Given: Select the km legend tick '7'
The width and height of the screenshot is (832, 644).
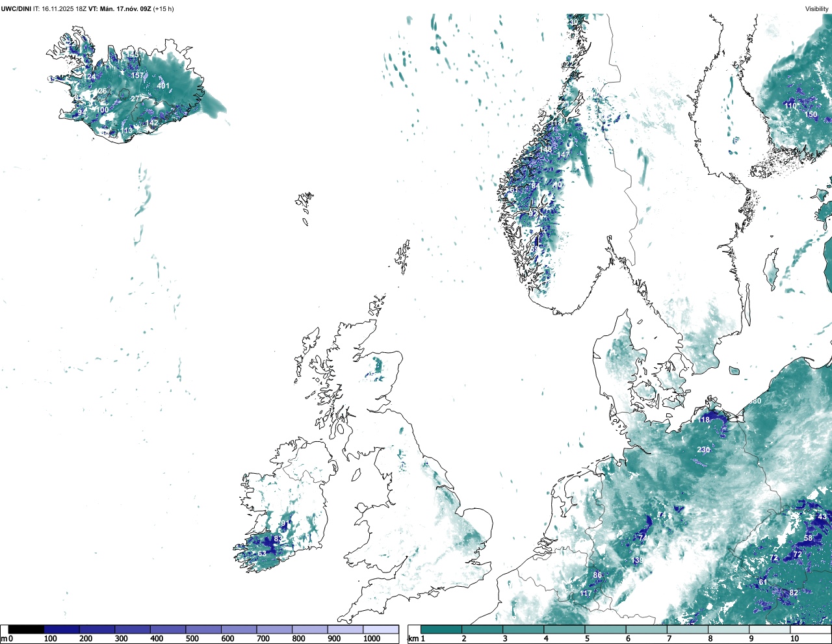Looking at the screenshot, I should pos(669,639).
